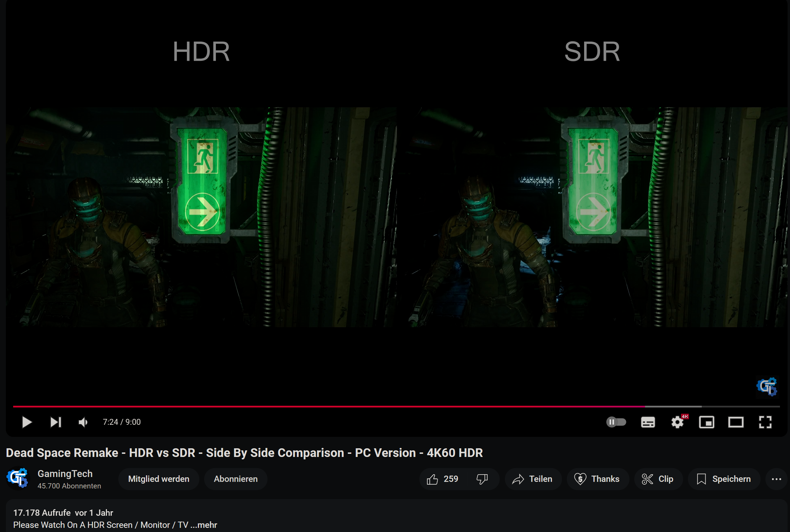Enable miniplayer mode
This screenshot has height=532, width=790.
tap(707, 422)
